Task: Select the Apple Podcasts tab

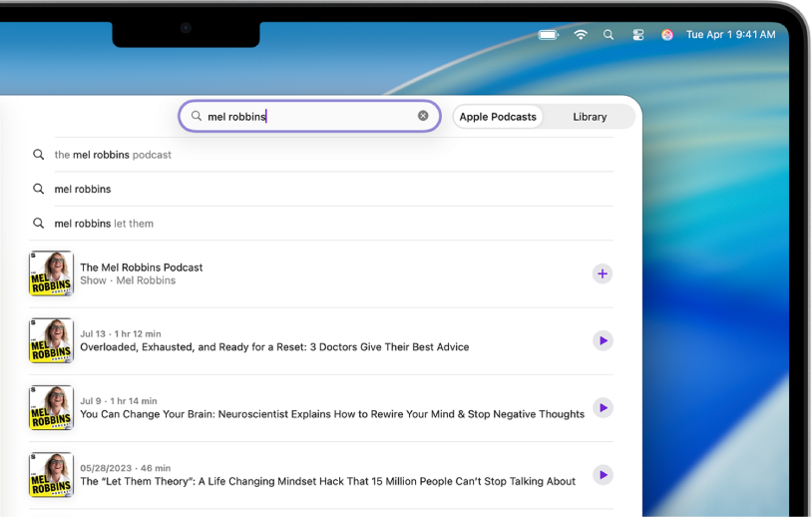Action: click(498, 117)
